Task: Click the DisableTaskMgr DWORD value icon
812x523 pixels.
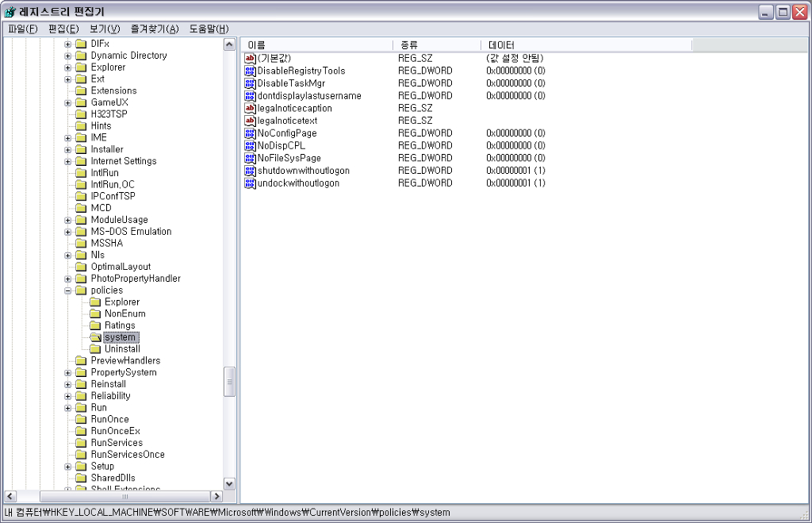Action: [250, 83]
